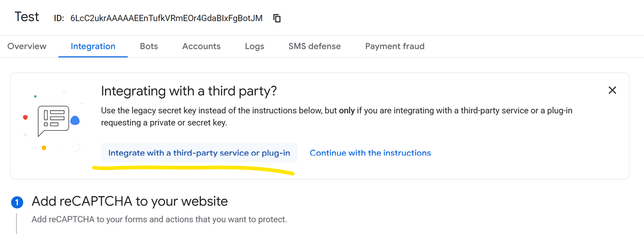Click the forms and actions subtitle text
Viewport: 644px width, 234px height.
point(159,219)
